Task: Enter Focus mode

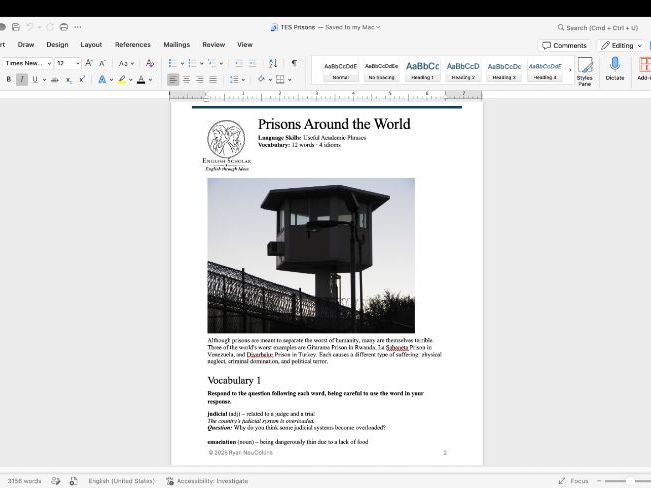Action: point(573,481)
